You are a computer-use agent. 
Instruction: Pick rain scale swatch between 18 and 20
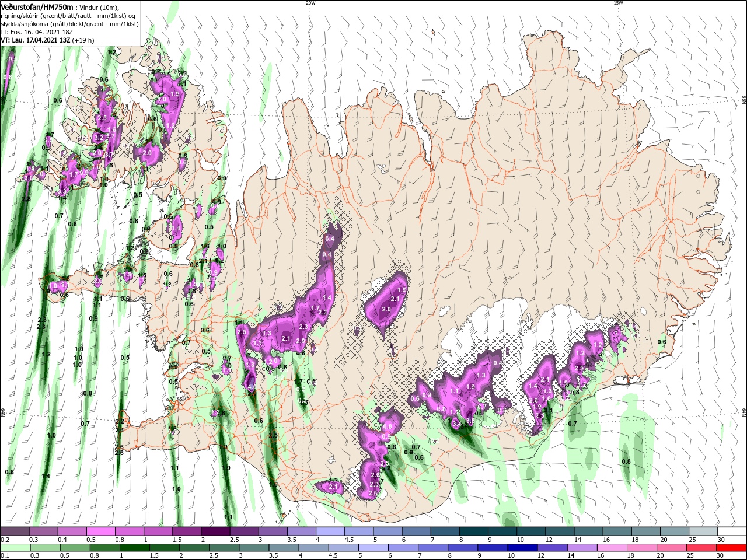tap(641, 547)
